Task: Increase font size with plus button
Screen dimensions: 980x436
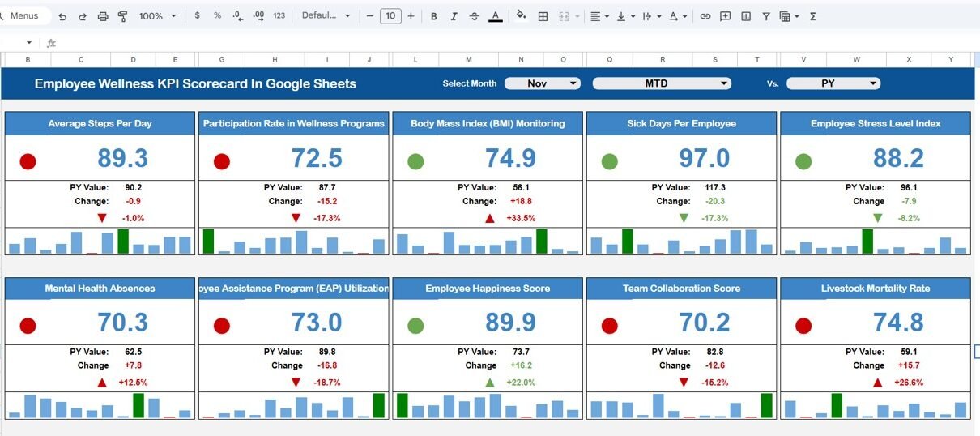Action: [x=411, y=16]
